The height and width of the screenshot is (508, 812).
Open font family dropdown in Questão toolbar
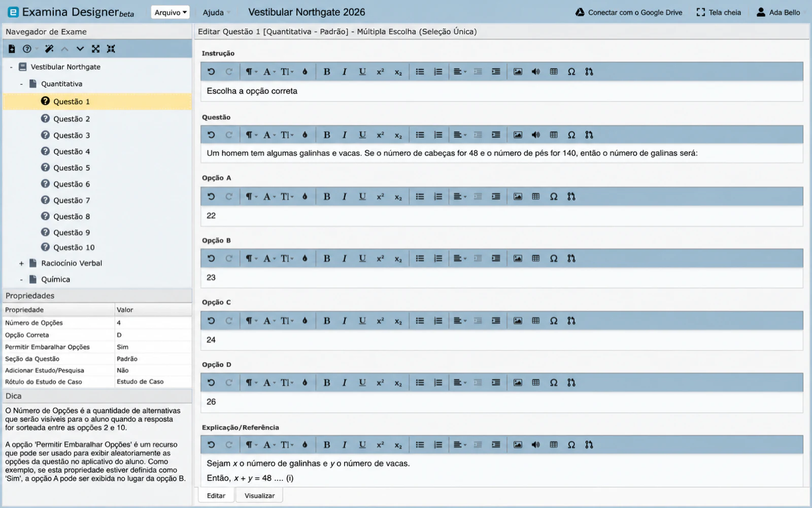269,135
